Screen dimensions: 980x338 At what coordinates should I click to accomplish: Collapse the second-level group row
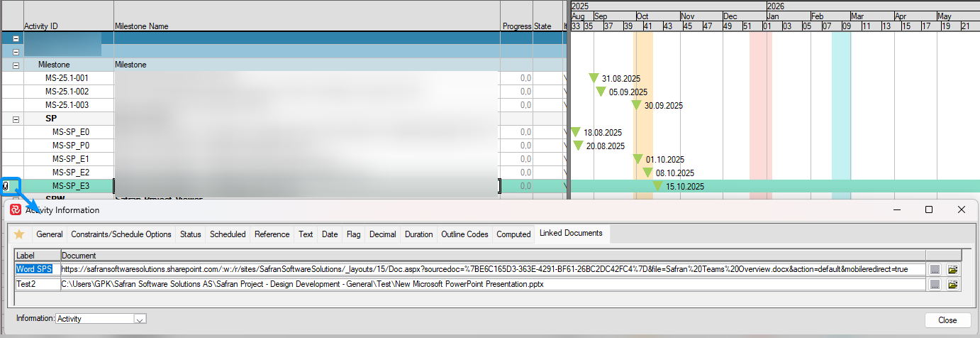point(16,51)
